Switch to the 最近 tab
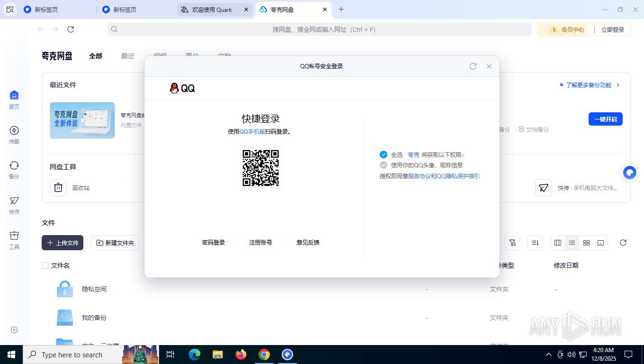Viewport: 644px width, 364px height. [128, 56]
